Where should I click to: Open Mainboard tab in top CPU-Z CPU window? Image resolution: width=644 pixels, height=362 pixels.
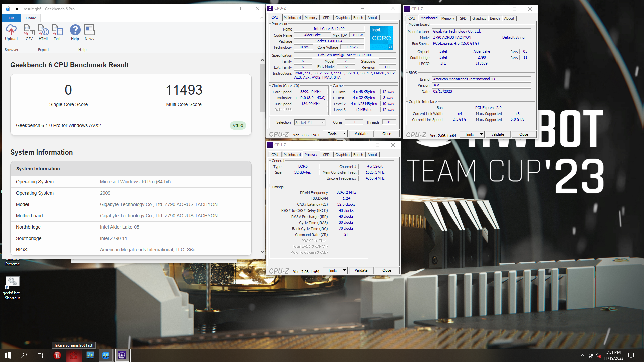tap(292, 18)
